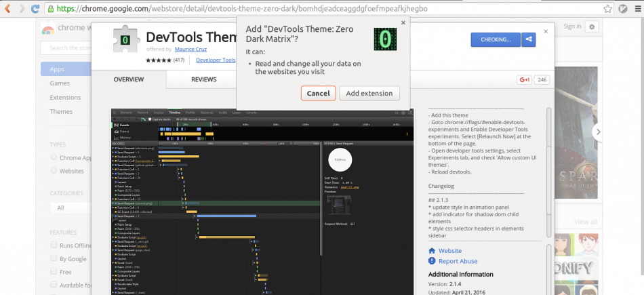Click the Report Abuse link
The image size is (644, 295).
[x=458, y=261]
